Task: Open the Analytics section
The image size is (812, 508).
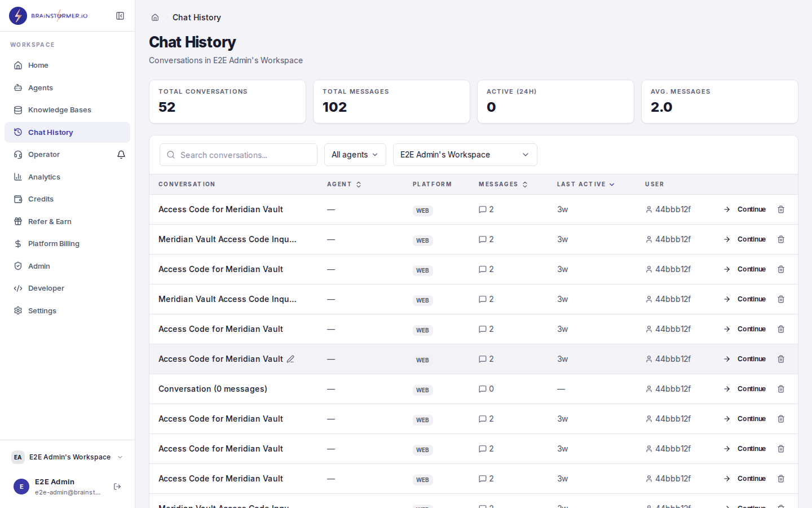Action: point(67,177)
